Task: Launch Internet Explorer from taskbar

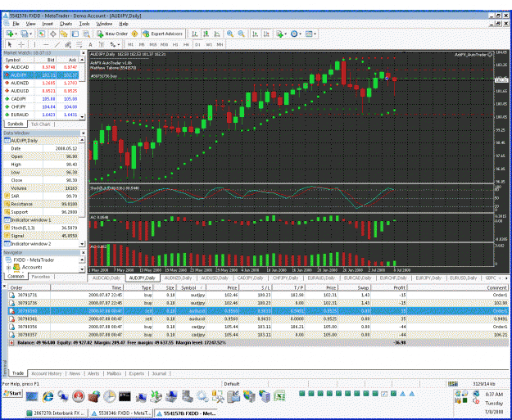Action: pyautogui.click(x=48, y=396)
